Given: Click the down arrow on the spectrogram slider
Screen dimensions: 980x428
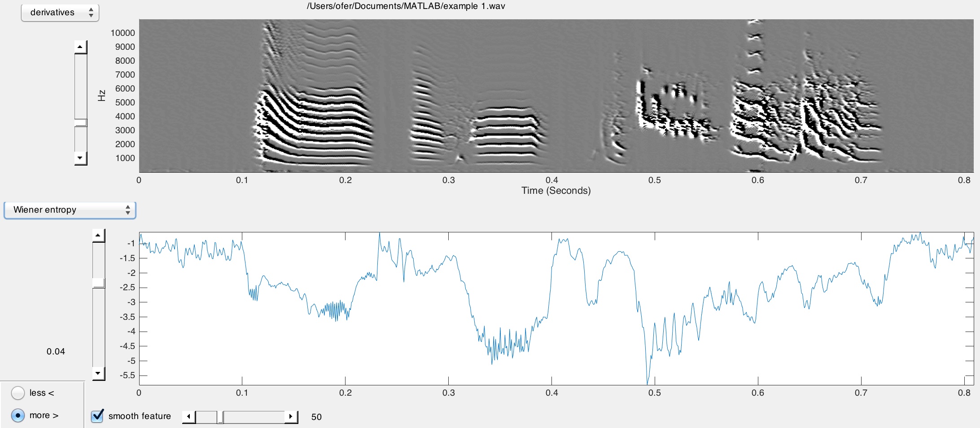Looking at the screenshot, I should (x=80, y=158).
